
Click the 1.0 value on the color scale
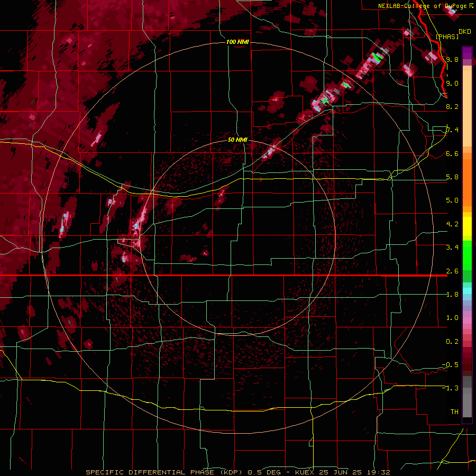pos(452,318)
